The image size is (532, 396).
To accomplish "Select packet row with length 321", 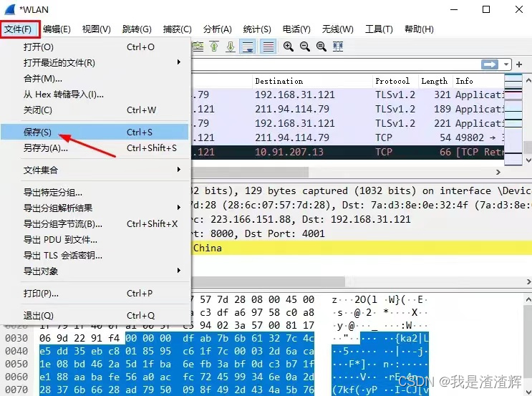I will tap(348, 95).
